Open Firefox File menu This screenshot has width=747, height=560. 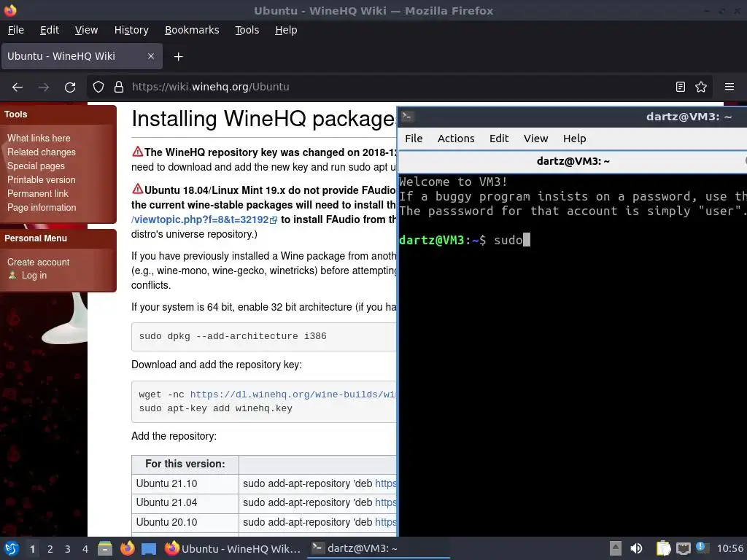(16, 30)
